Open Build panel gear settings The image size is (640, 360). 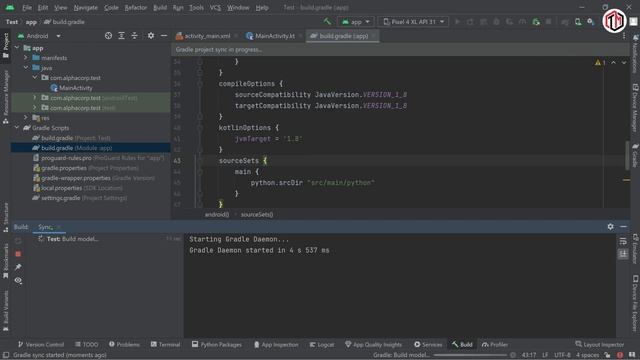(x=610, y=227)
